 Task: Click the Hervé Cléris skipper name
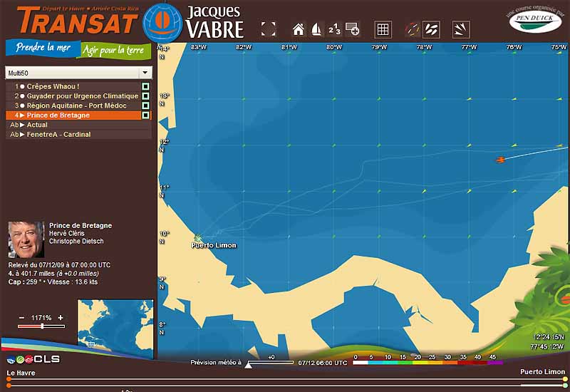tap(66, 234)
